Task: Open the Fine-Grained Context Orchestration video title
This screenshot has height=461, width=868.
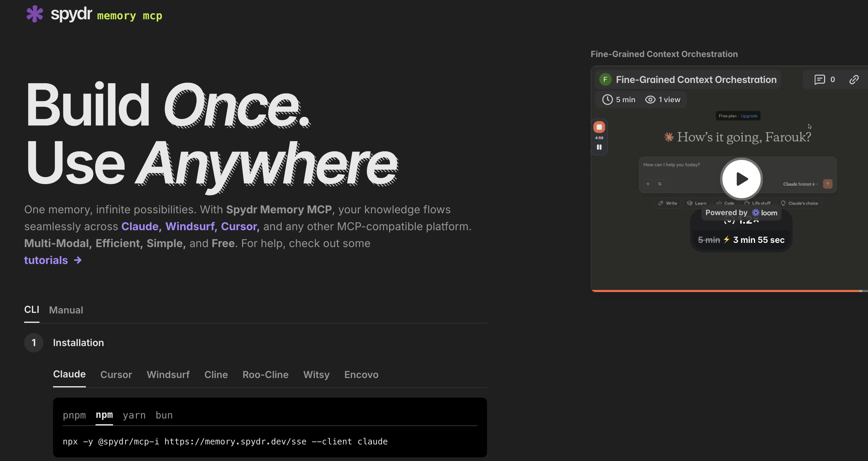Action: 696,80
